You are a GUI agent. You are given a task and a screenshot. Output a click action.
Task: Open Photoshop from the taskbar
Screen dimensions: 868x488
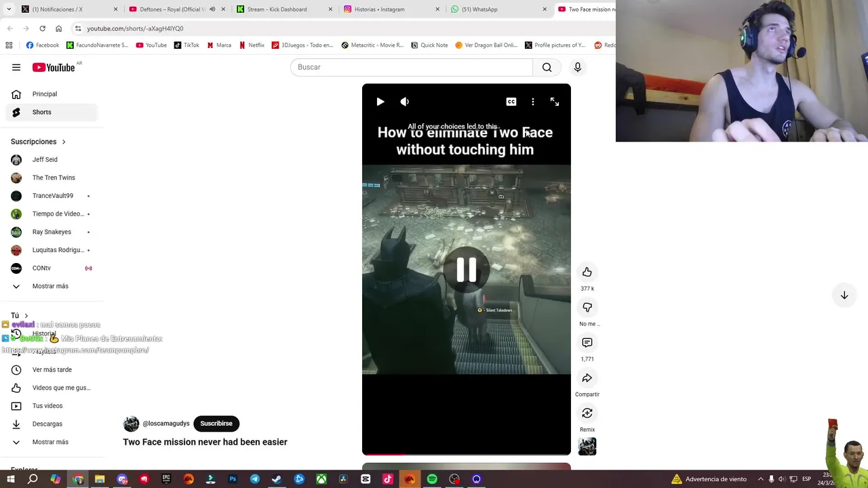233,479
